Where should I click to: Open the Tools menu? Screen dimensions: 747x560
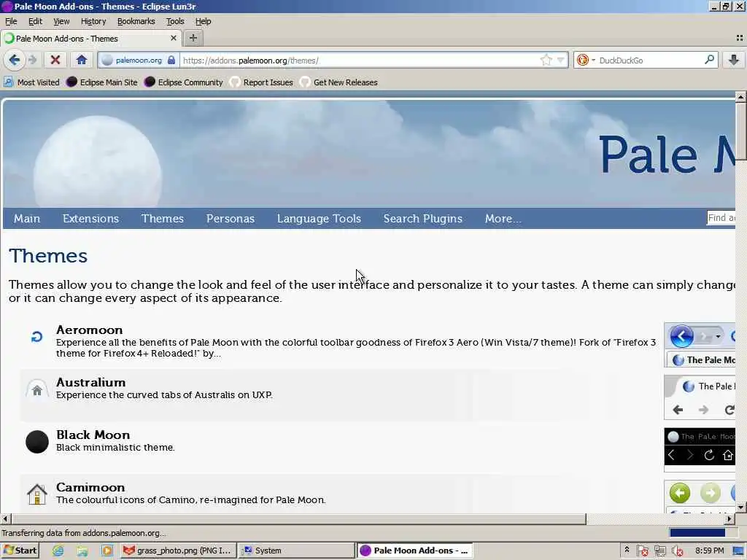coord(175,21)
